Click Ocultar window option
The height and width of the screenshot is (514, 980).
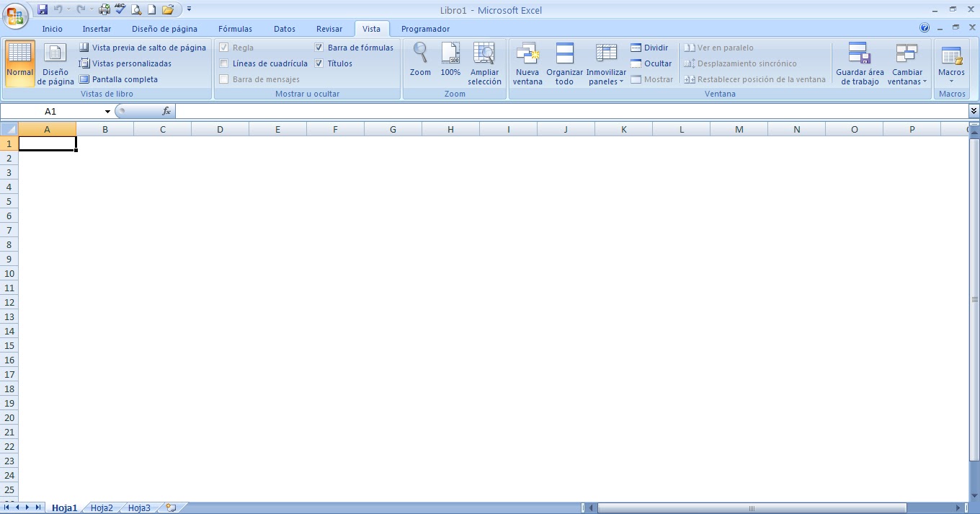coord(651,63)
